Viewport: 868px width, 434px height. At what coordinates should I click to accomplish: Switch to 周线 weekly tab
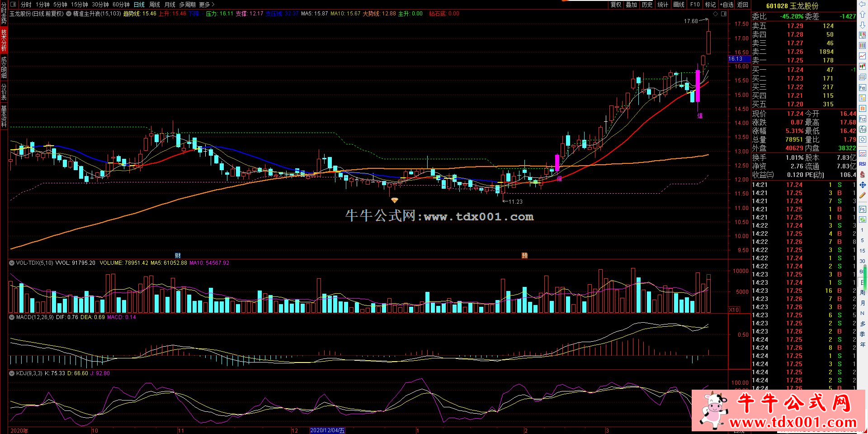pyautogui.click(x=155, y=5)
